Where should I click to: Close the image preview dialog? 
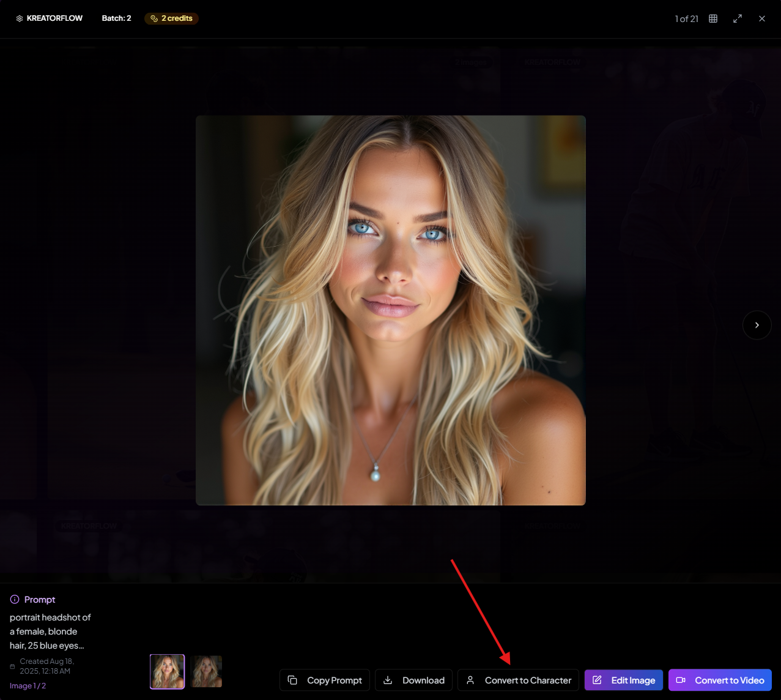pyautogui.click(x=762, y=18)
